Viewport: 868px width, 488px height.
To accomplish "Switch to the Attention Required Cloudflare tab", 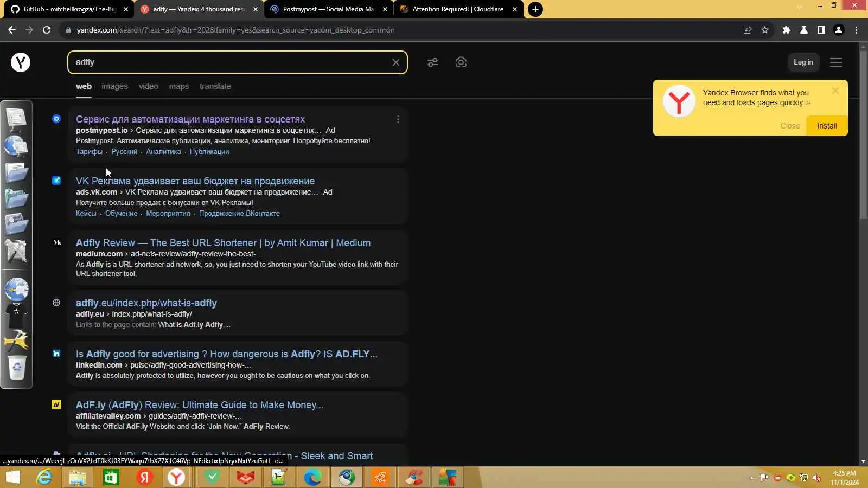I will tap(458, 9).
